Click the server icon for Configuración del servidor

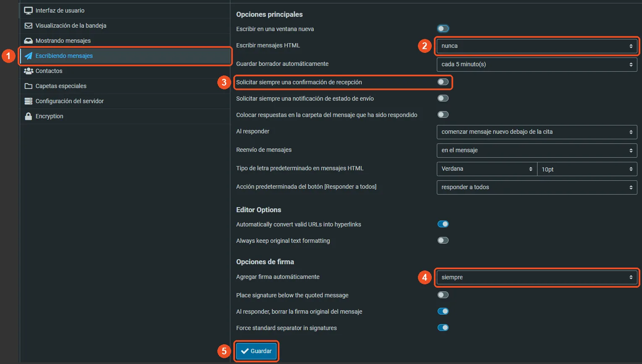click(29, 101)
